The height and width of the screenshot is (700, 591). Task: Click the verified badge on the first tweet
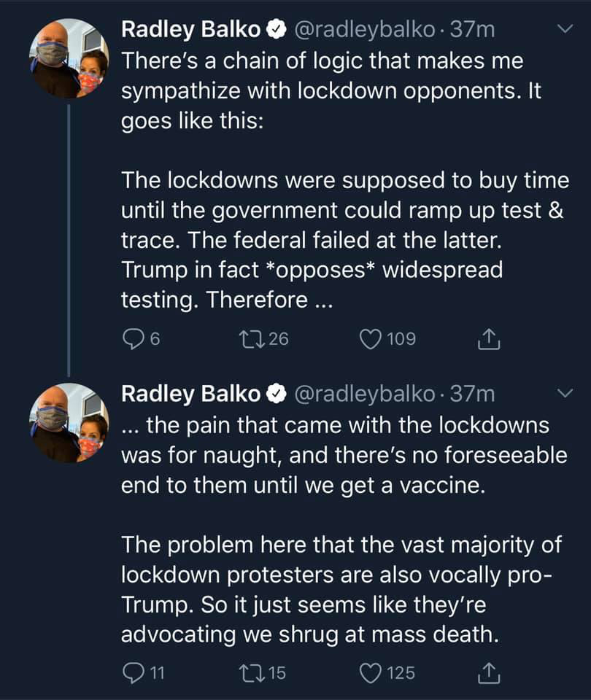(274, 30)
